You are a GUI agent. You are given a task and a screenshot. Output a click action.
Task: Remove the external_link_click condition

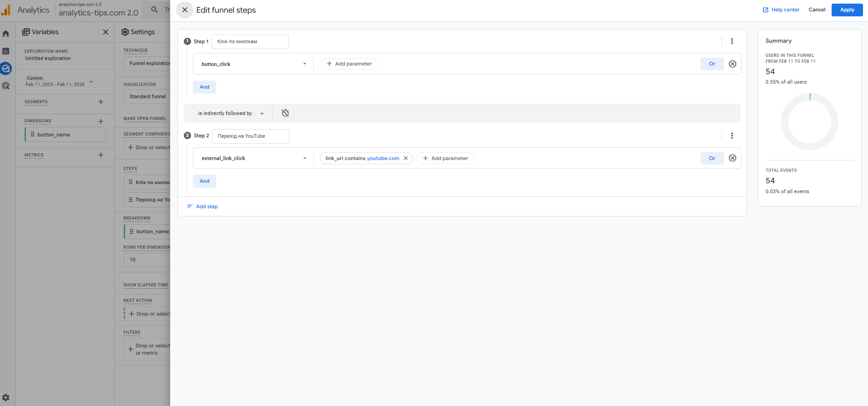(732, 158)
